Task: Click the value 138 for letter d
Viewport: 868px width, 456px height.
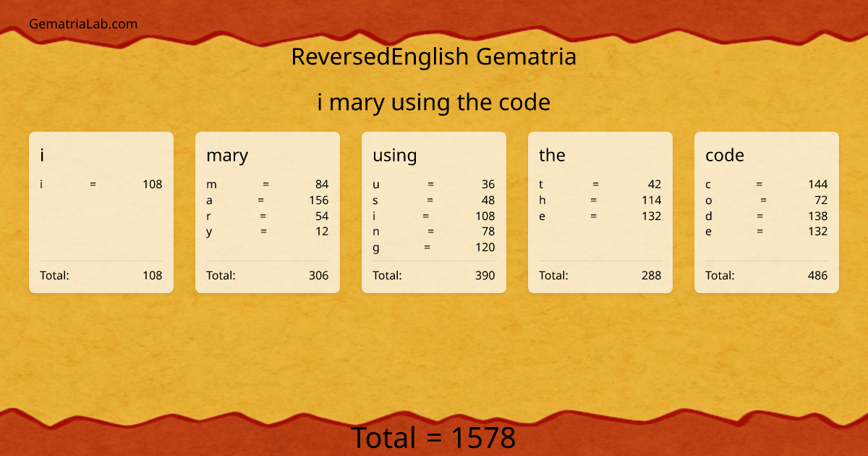Action: pyautogui.click(x=818, y=216)
